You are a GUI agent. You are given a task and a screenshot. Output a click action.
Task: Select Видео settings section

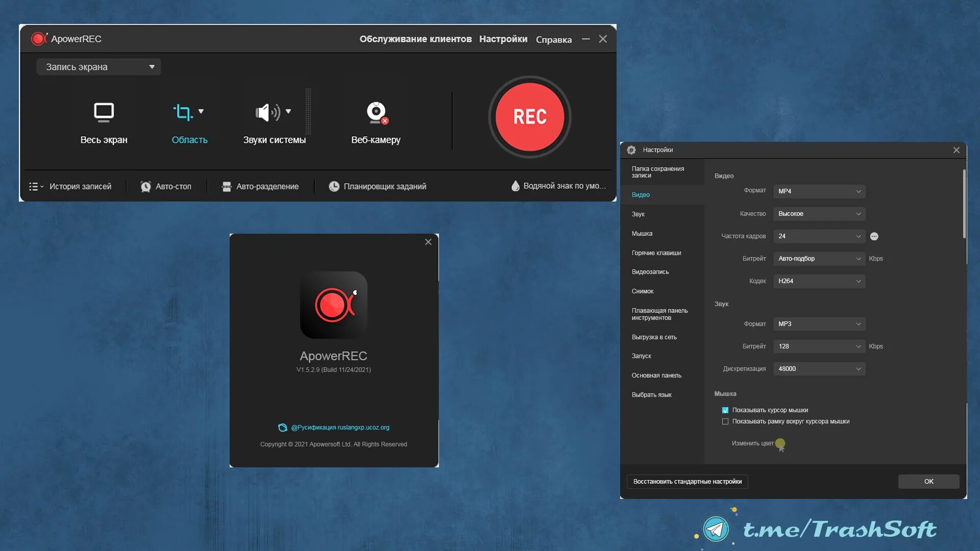(662, 195)
